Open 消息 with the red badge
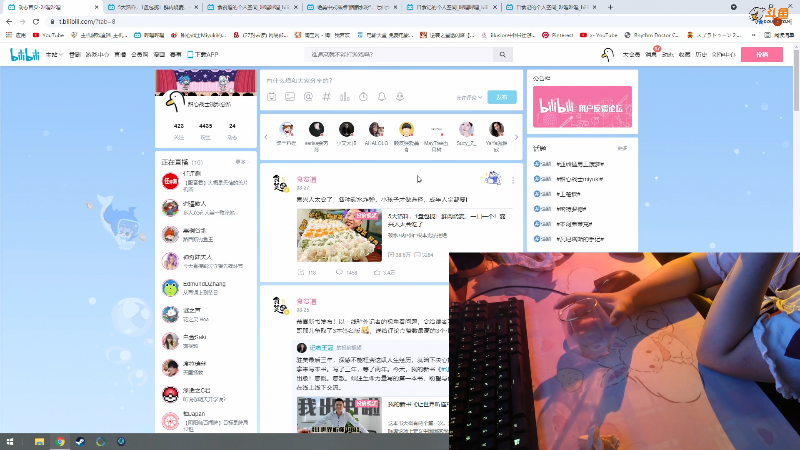 pos(652,55)
